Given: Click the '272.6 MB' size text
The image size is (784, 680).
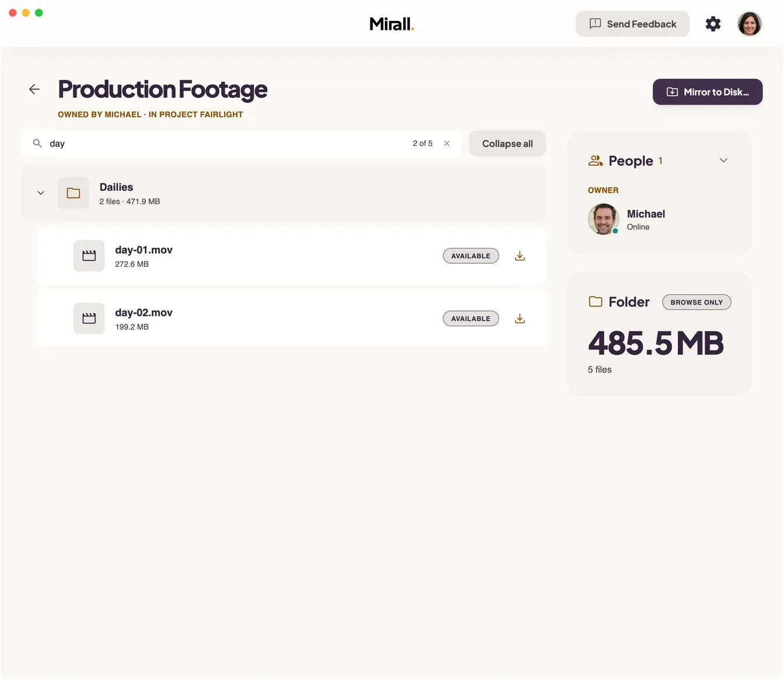Looking at the screenshot, I should (132, 264).
